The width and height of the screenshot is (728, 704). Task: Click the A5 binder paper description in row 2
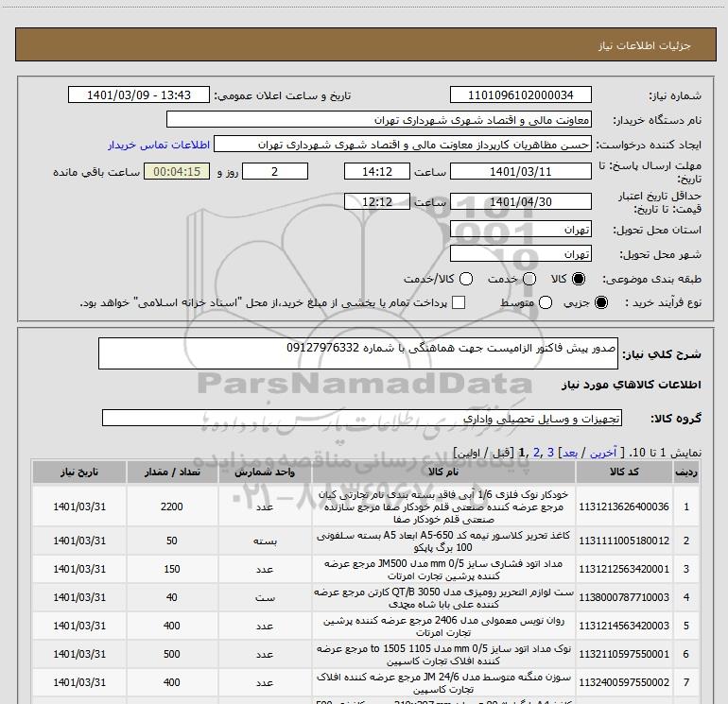click(x=443, y=541)
